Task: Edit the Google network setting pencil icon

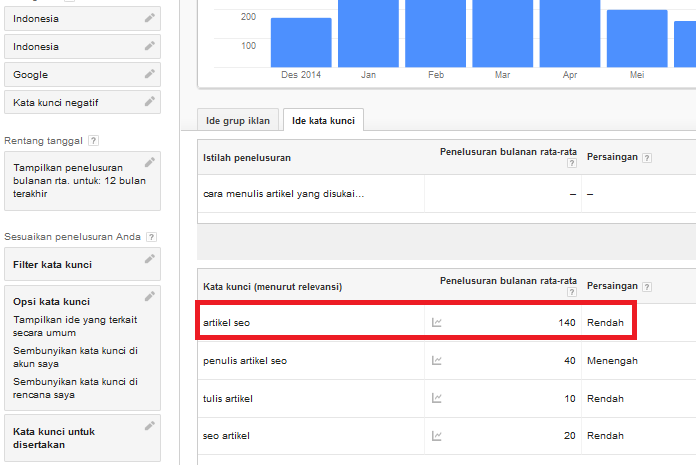Action: point(150,74)
